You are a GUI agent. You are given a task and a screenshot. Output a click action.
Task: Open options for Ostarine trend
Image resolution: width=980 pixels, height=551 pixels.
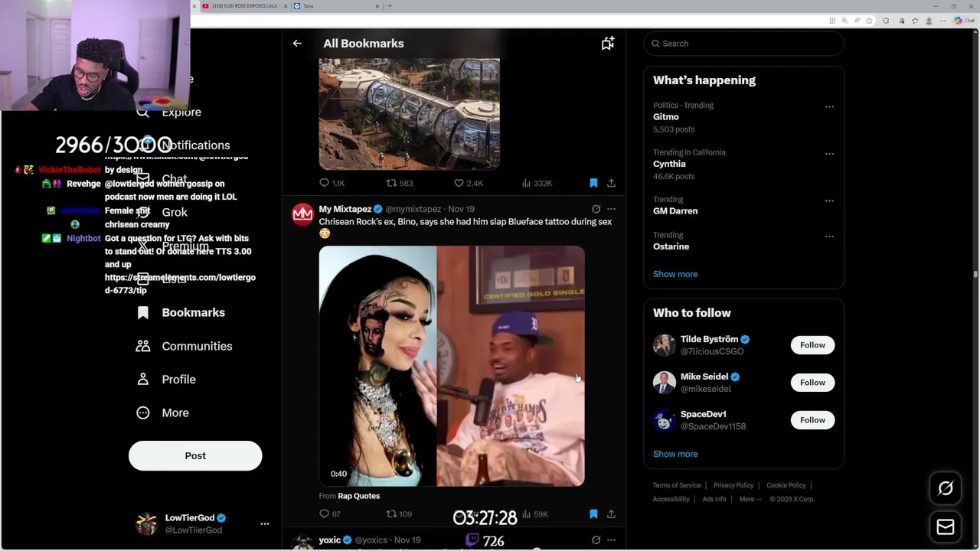point(829,237)
